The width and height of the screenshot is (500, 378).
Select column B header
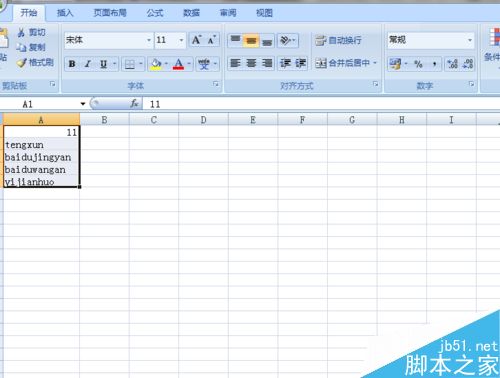[x=104, y=120]
